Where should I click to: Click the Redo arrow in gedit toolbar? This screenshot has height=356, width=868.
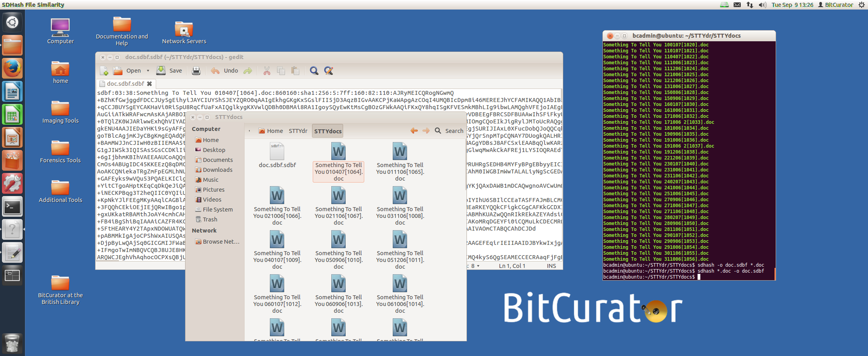coord(248,71)
